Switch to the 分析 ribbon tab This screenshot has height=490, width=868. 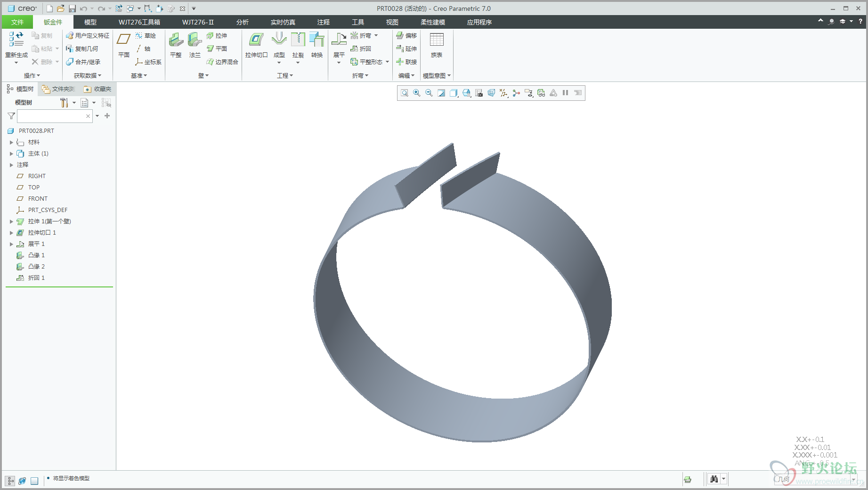(243, 22)
